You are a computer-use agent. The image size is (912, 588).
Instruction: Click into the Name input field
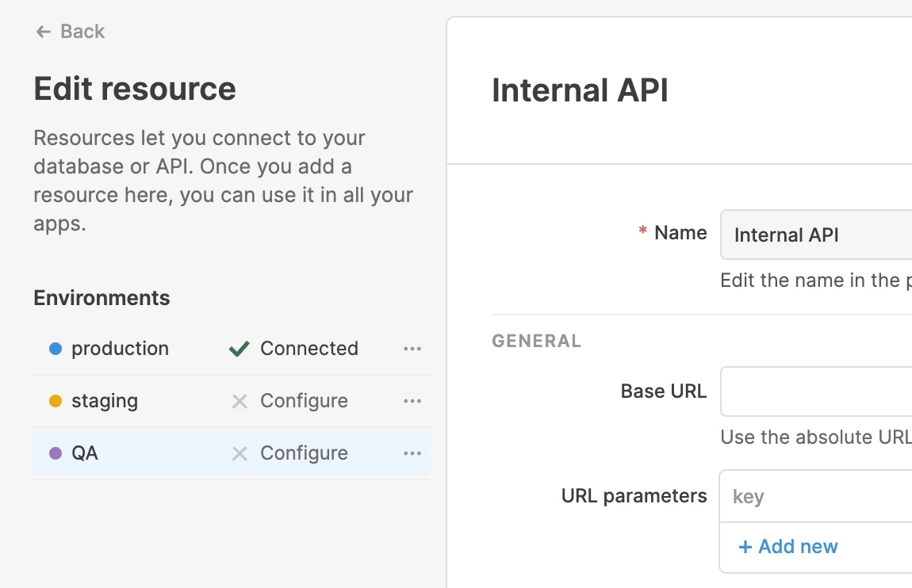click(x=817, y=235)
